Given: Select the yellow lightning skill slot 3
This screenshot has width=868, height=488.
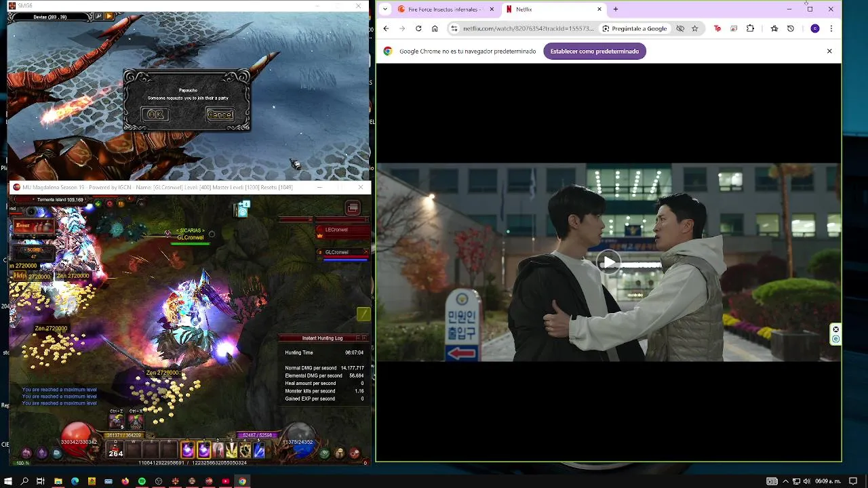Looking at the screenshot, I should click(x=232, y=450).
